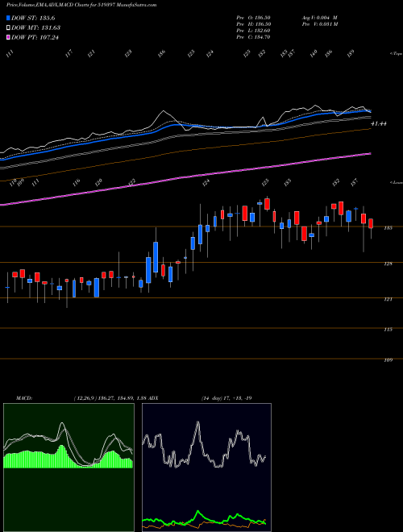403x532 pixels.
Task: Select the 'DOW MT: 131.63' legend text
Action: point(36,27)
